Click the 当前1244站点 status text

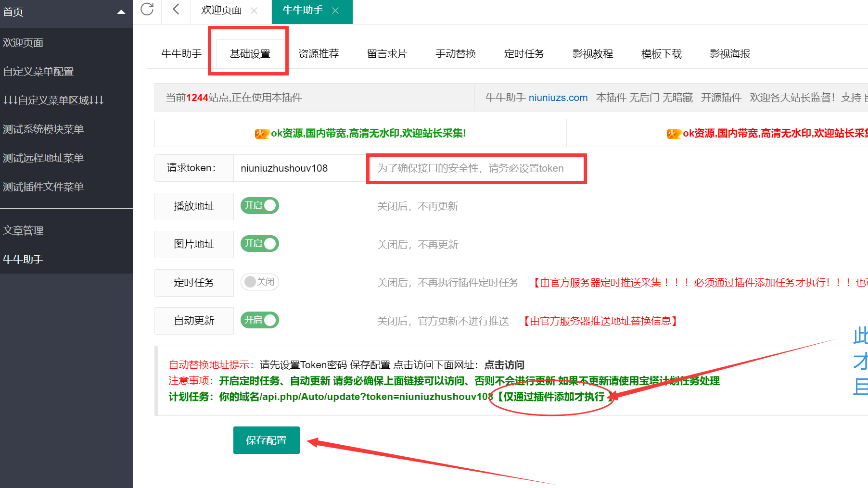tap(234, 98)
